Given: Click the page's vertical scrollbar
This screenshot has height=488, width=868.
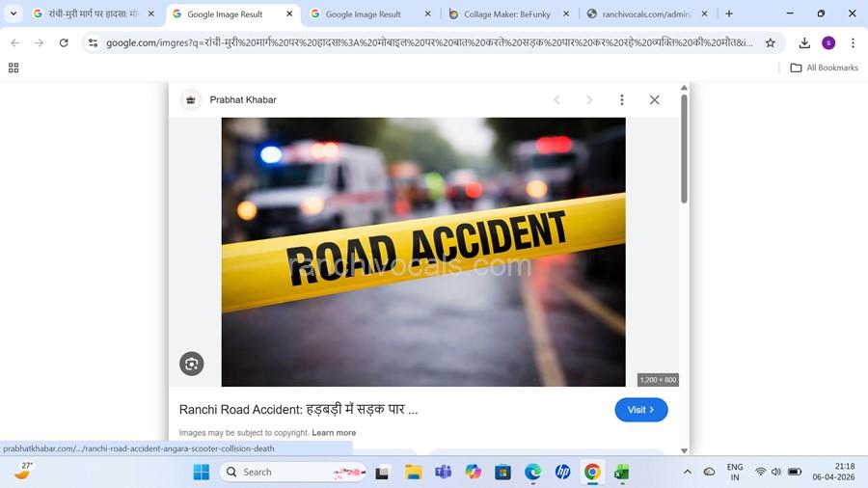Looking at the screenshot, I should point(684,145).
